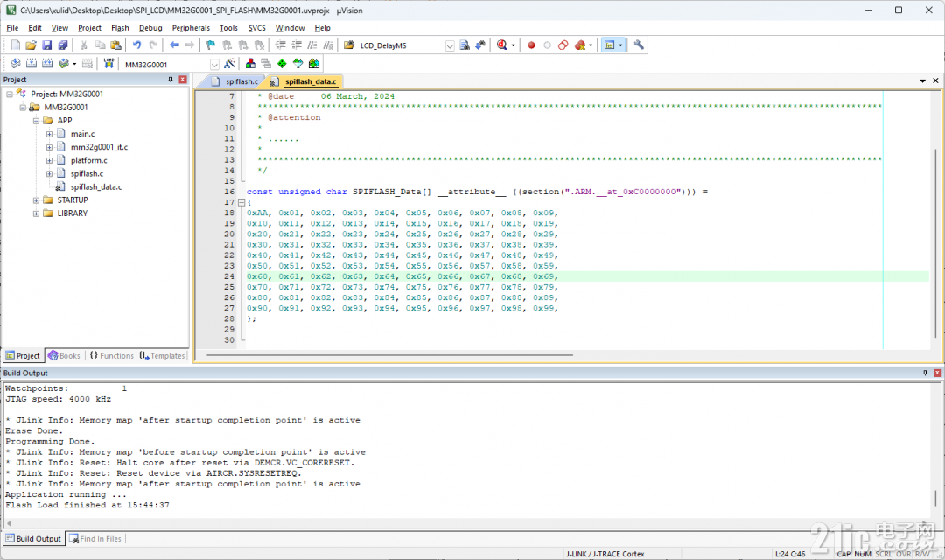Kill all breakpoints with the red X icon
The image size is (945, 560).
580,45
